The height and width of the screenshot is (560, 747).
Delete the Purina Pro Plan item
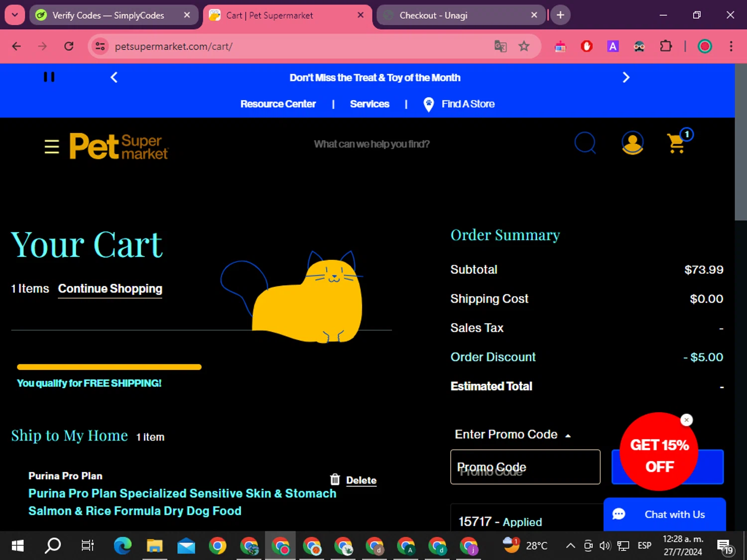pos(353,480)
